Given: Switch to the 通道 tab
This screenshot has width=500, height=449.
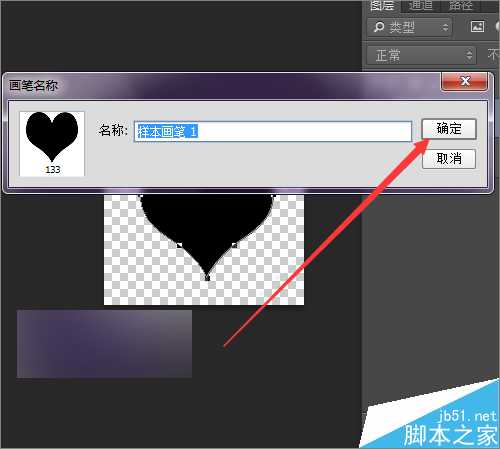Looking at the screenshot, I should 420,6.
